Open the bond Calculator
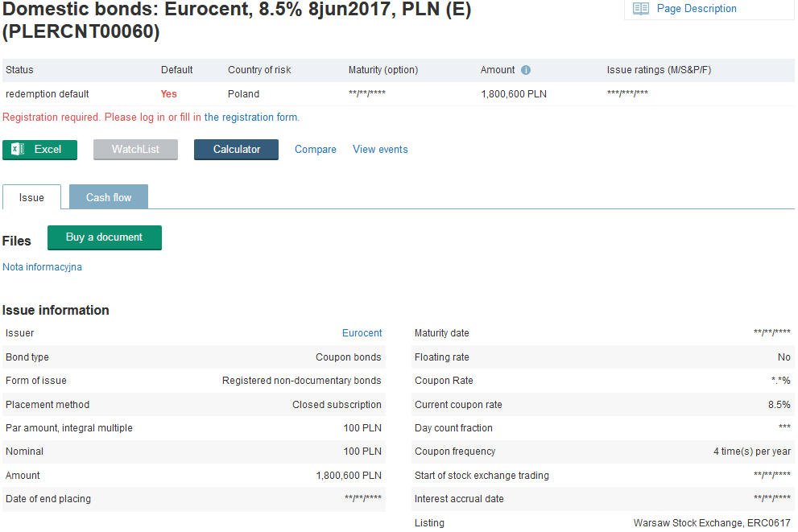 coord(236,150)
